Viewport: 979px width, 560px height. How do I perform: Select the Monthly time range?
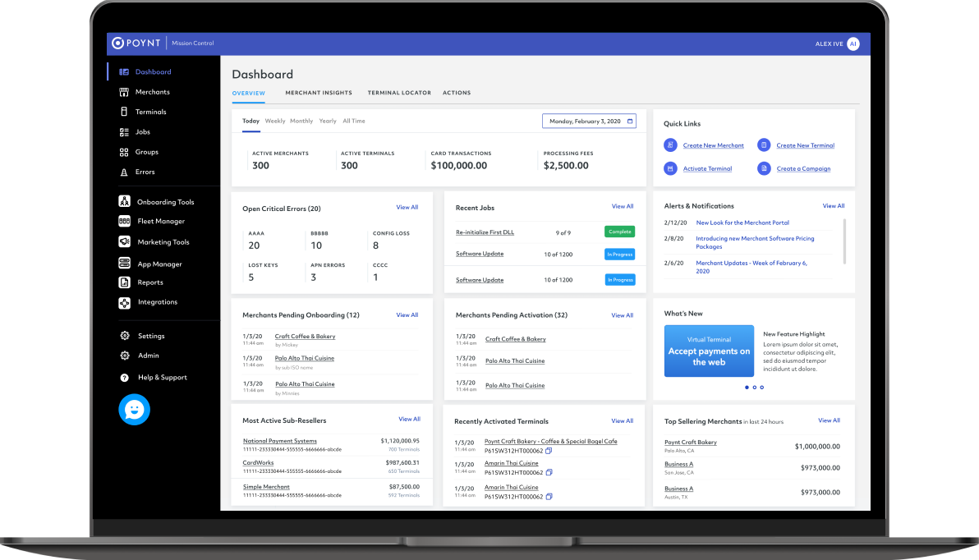pyautogui.click(x=301, y=122)
